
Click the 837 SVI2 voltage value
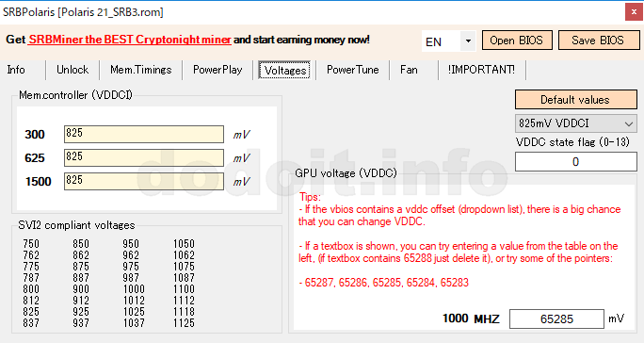tap(31, 323)
